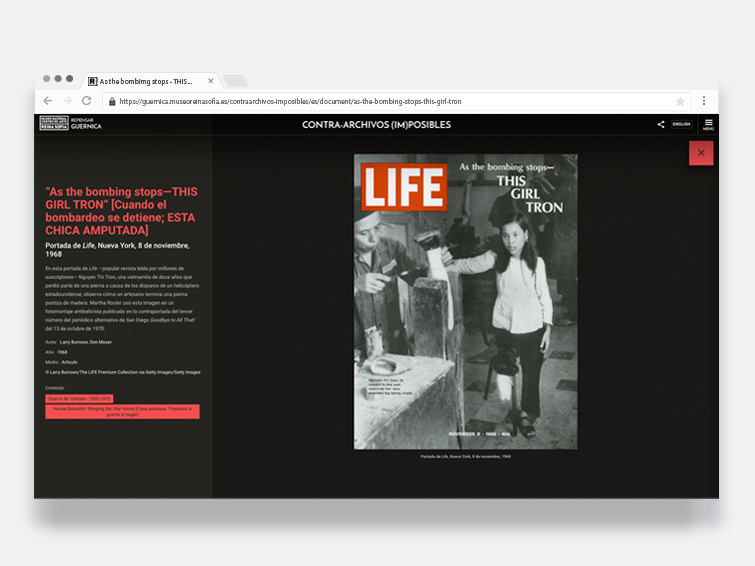Open the browser three-dot menu
Screen dimensions: 755x566
coord(703,101)
